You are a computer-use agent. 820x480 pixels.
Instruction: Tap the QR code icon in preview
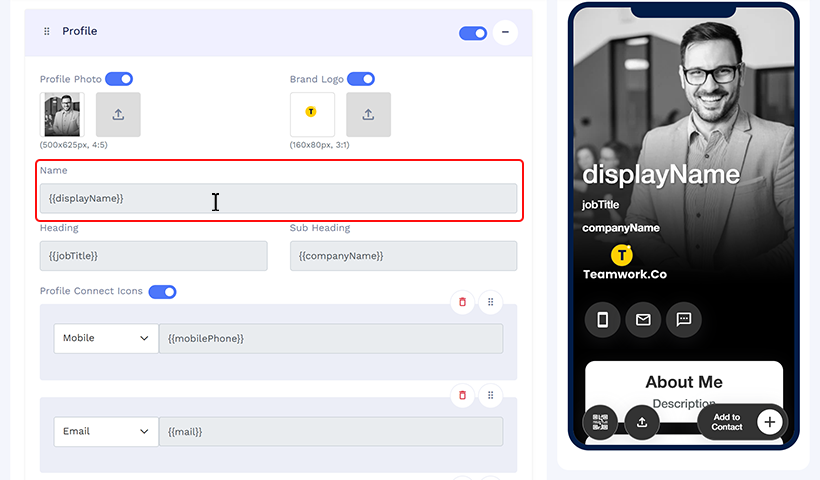click(x=600, y=422)
